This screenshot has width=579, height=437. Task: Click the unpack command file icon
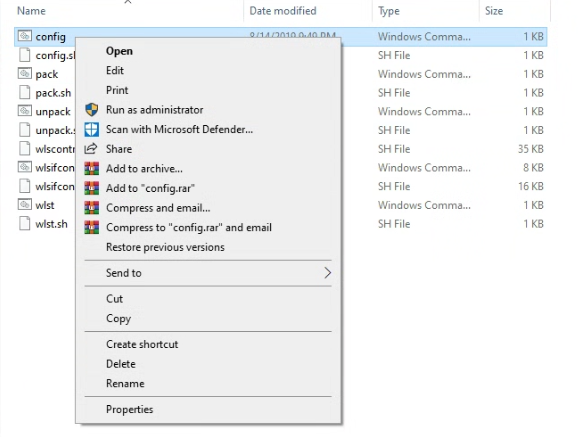click(x=25, y=111)
